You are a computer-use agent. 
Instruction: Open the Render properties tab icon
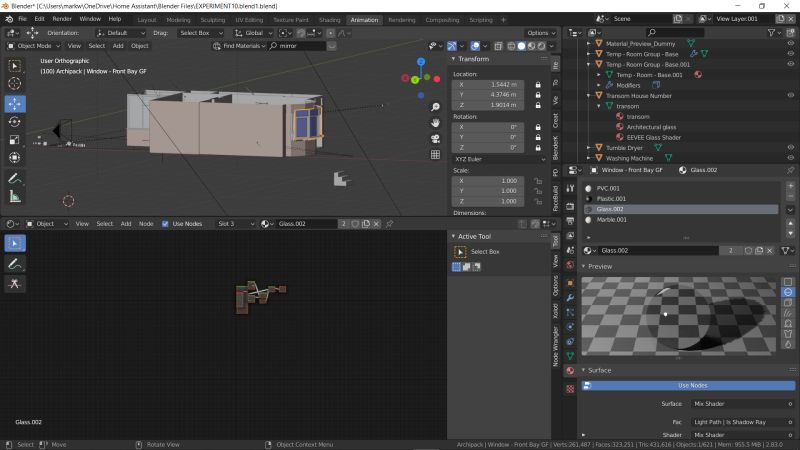coord(570,206)
